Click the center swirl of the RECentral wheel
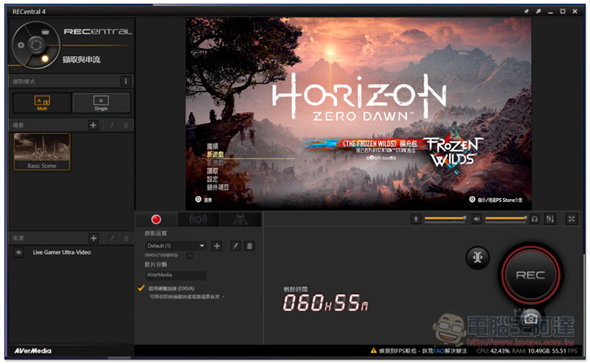The height and width of the screenshot is (364, 590). coord(36,45)
